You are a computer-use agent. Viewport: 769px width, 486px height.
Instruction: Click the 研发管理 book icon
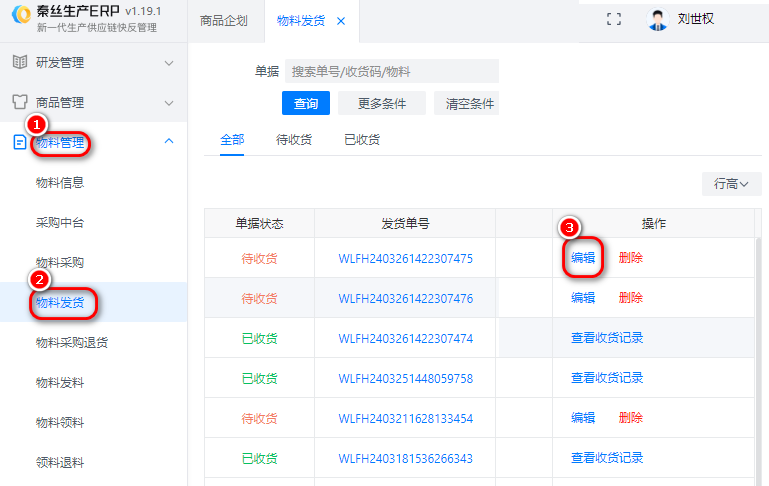click(x=19, y=62)
